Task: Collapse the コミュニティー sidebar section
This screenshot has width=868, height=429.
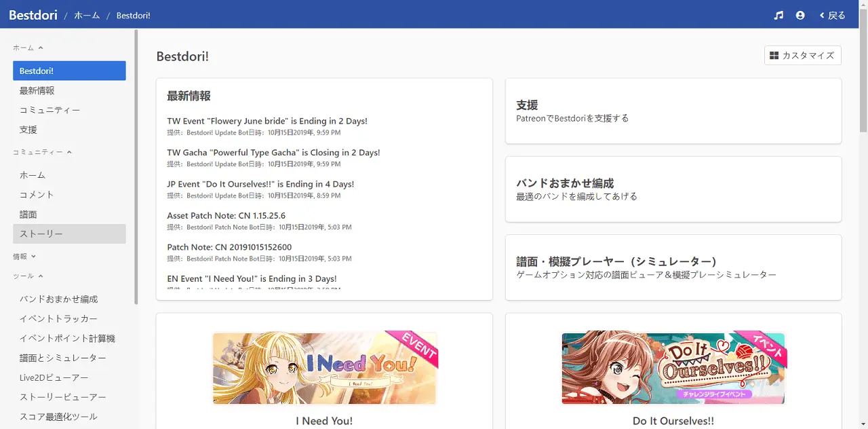Action: pos(42,152)
